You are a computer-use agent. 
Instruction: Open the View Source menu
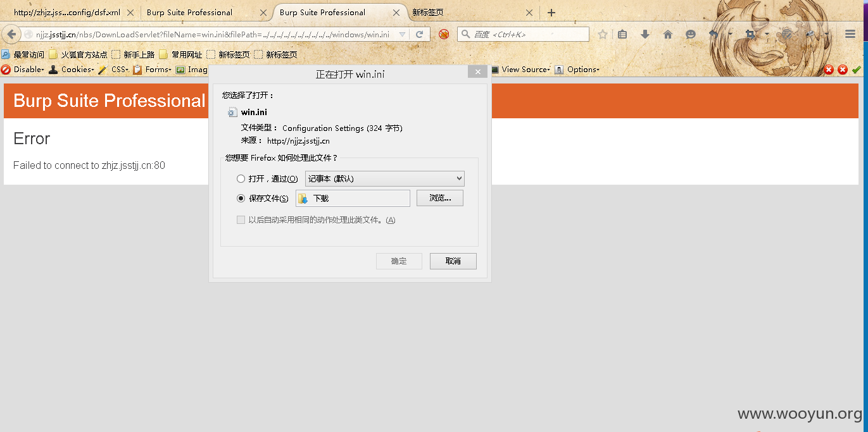(520, 70)
